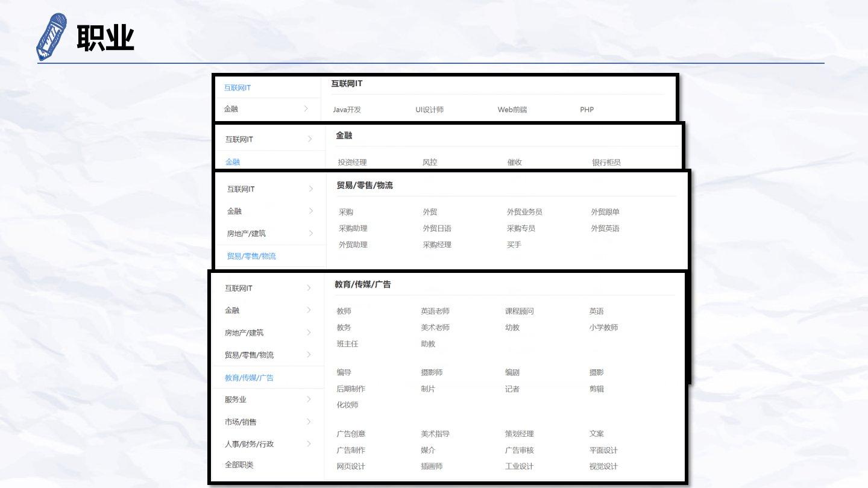Expand the chevron next to 人事/财务/行政

309,444
